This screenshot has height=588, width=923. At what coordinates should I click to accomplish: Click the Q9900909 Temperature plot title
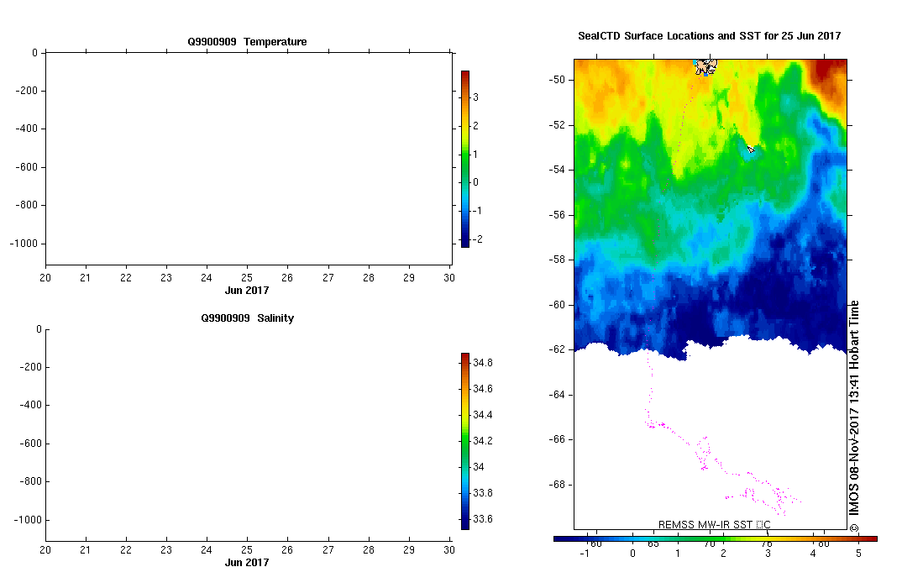(247, 42)
